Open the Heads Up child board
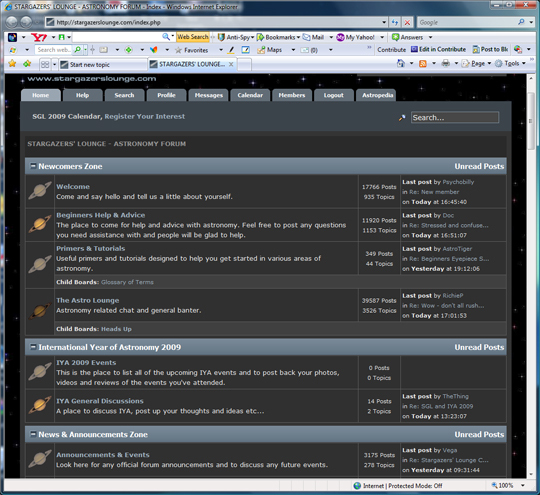Viewport: 540px width, 495px height. (116, 329)
